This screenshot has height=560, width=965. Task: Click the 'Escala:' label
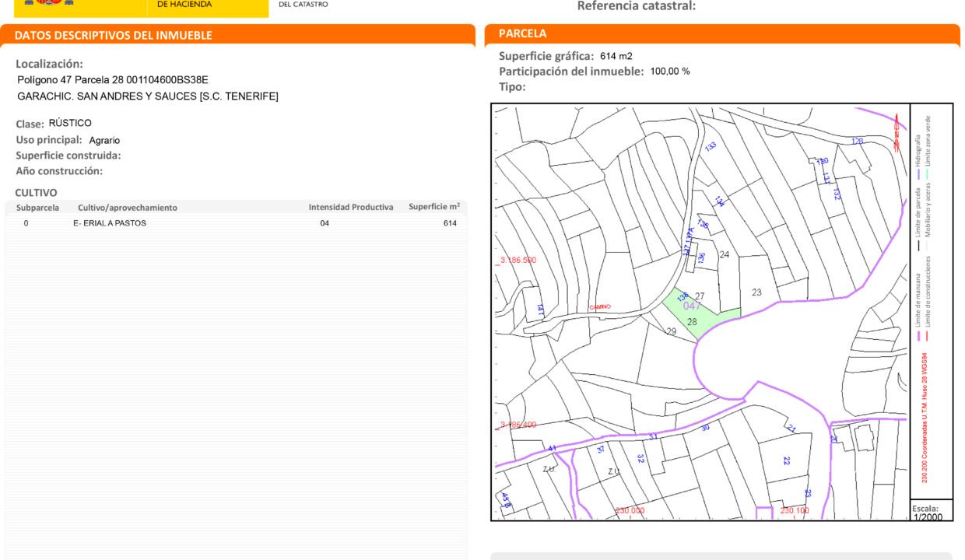pyautogui.click(x=925, y=509)
